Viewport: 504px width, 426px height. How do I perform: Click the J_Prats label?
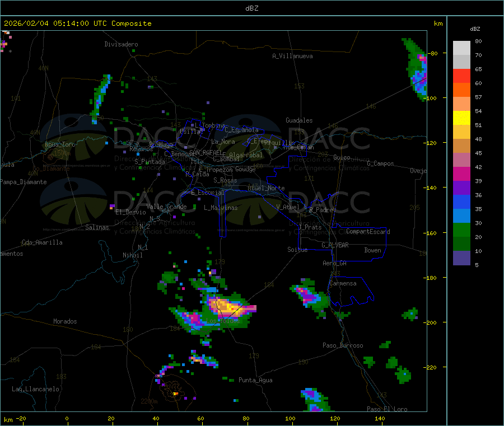click(310, 227)
